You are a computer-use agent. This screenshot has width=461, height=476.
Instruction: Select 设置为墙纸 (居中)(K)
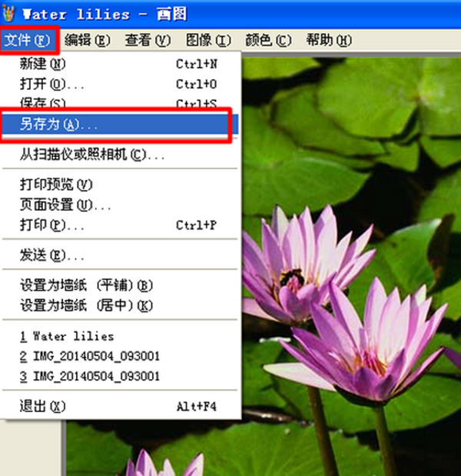pos(120,305)
